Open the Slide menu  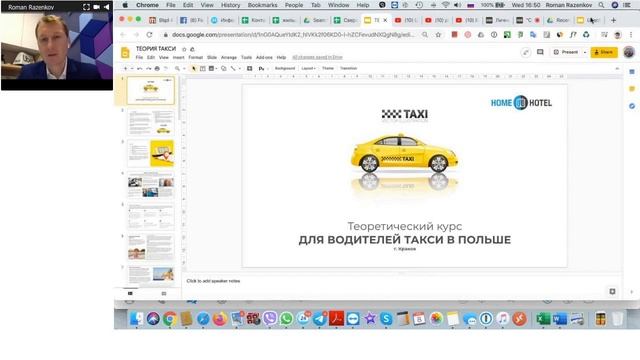click(212, 58)
